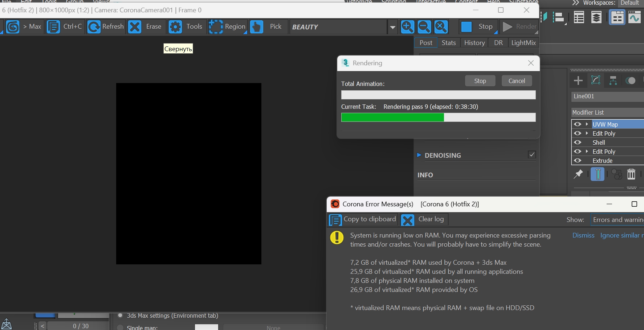Viewport: 644px width, 330px height.
Task: Toggle the DENOISING checkbox
Action: click(x=532, y=155)
